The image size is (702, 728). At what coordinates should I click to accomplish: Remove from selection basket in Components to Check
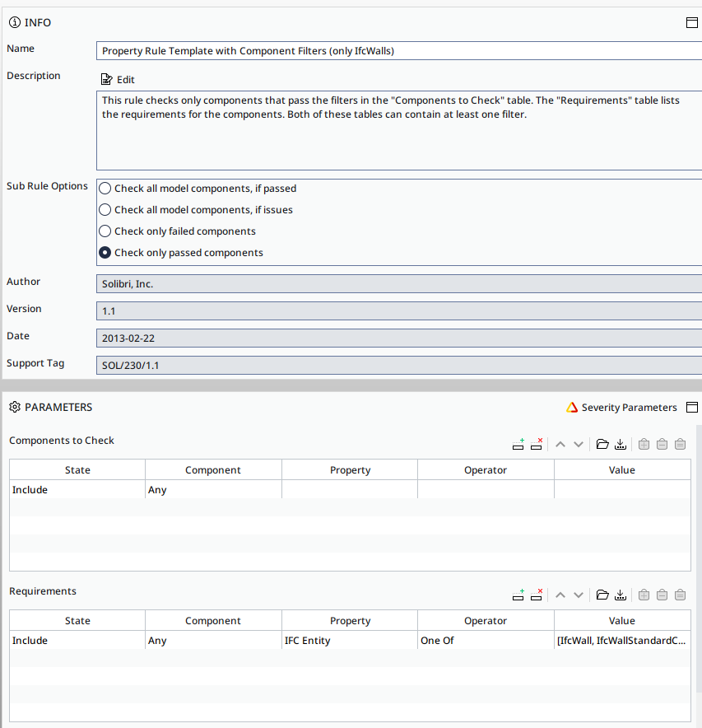[x=662, y=445]
